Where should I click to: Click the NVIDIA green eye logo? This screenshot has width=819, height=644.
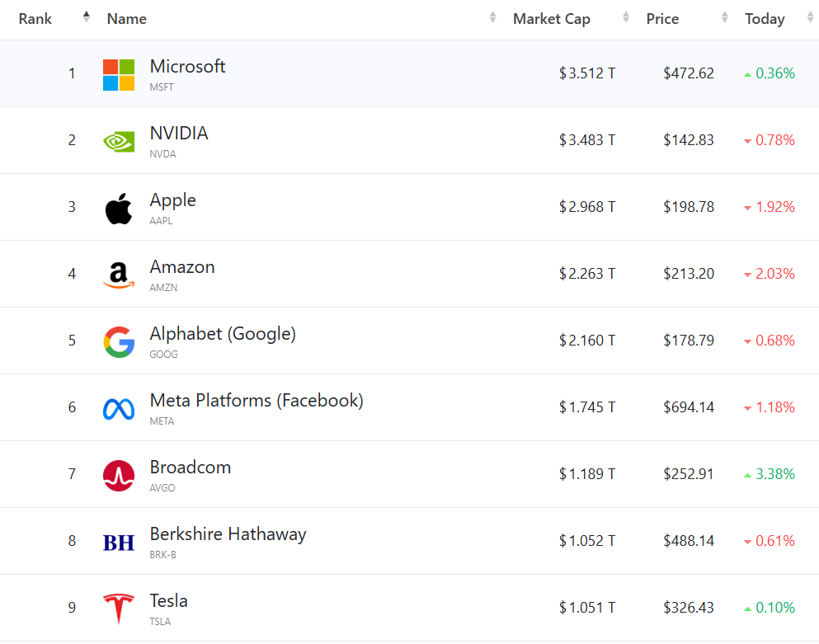click(119, 141)
